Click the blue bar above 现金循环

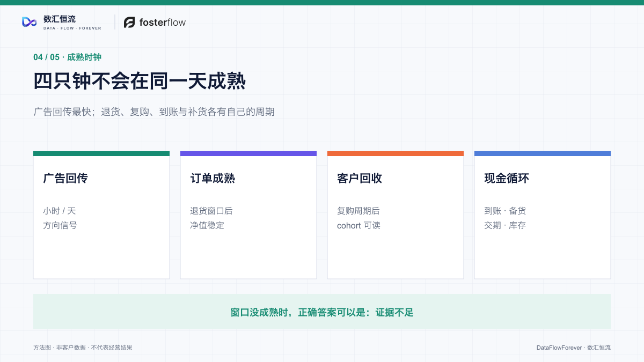click(x=543, y=153)
